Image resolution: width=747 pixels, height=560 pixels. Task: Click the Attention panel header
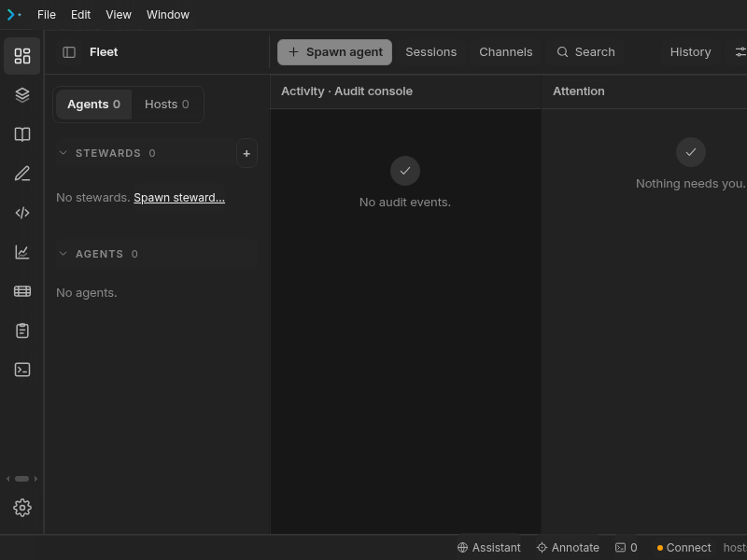pos(578,91)
